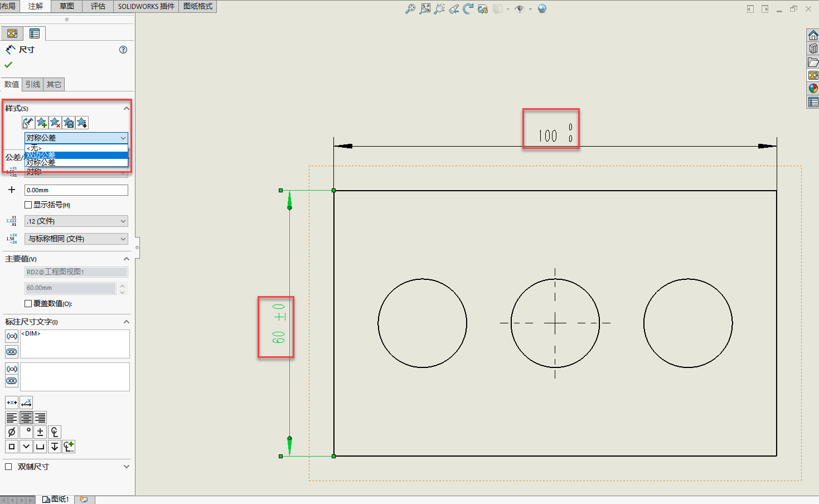
Task: Insert the square symbol
Action: pyautogui.click(x=12, y=447)
